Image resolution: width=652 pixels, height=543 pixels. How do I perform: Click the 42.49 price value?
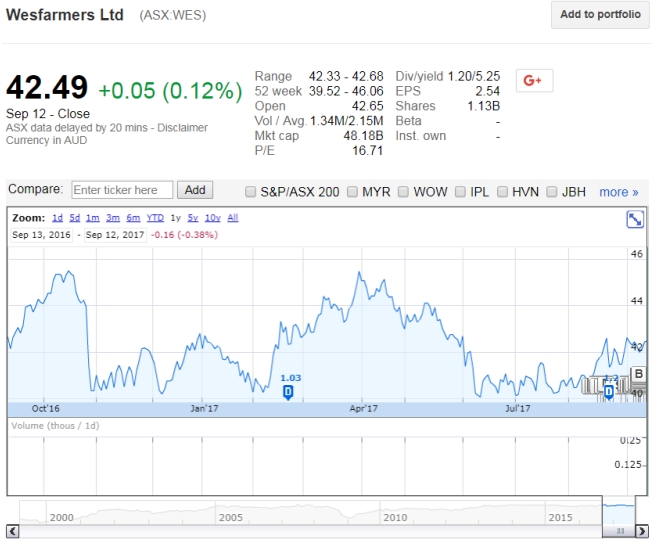tap(47, 87)
